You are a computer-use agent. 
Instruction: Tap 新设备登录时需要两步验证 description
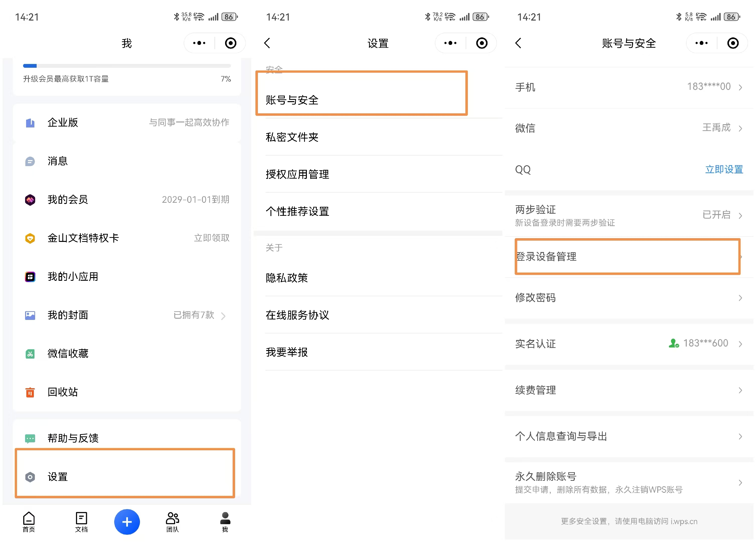(x=565, y=223)
